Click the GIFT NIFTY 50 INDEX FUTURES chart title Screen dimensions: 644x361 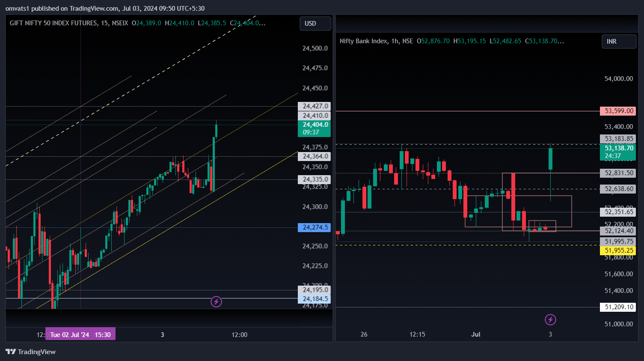[69, 23]
